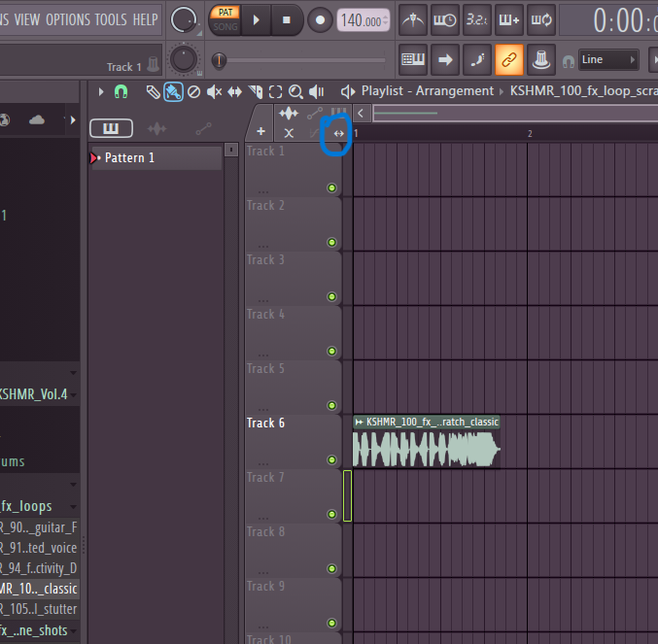
Task: Show audio clips in the picker panel
Action: click(156, 129)
